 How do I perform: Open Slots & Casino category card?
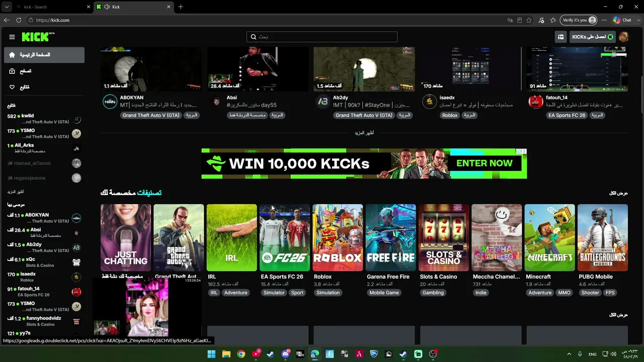click(444, 238)
